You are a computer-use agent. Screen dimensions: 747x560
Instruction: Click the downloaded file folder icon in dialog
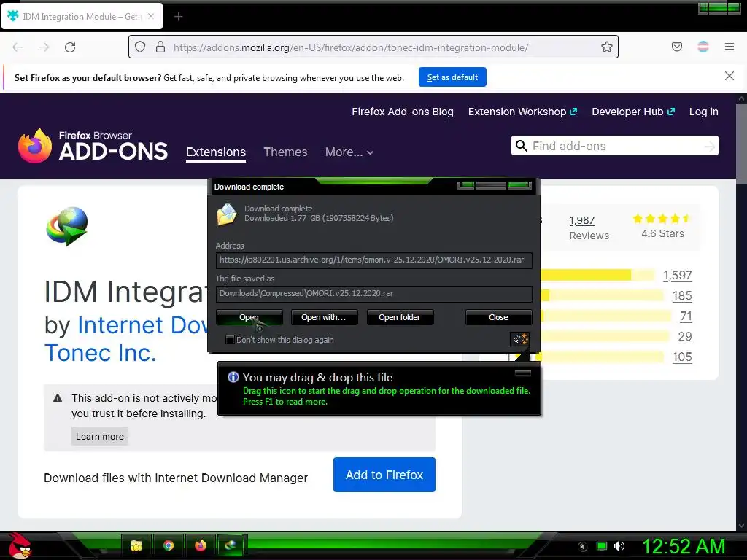(x=227, y=214)
